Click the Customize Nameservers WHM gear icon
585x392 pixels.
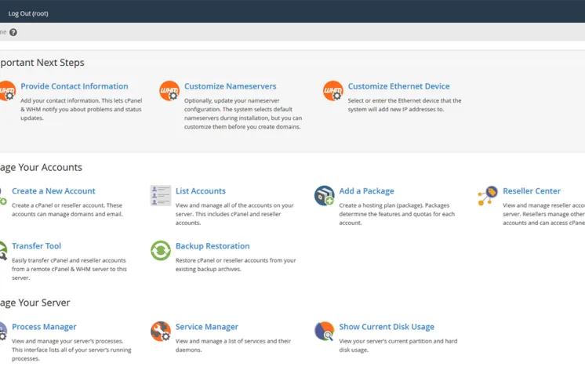coord(169,91)
